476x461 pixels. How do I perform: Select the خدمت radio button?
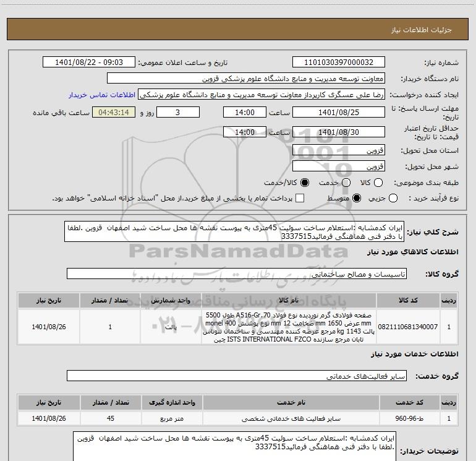346,183
